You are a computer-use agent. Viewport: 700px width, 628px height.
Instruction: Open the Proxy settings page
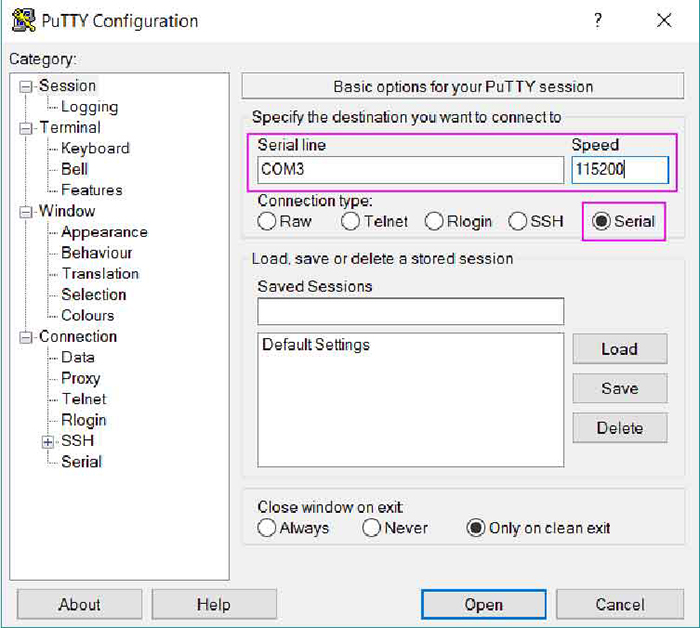point(80,378)
